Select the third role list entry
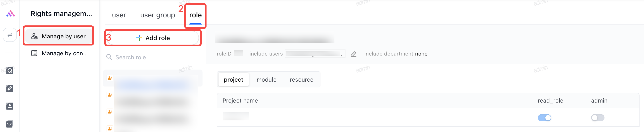This screenshot has height=132, width=644. (x=153, y=112)
